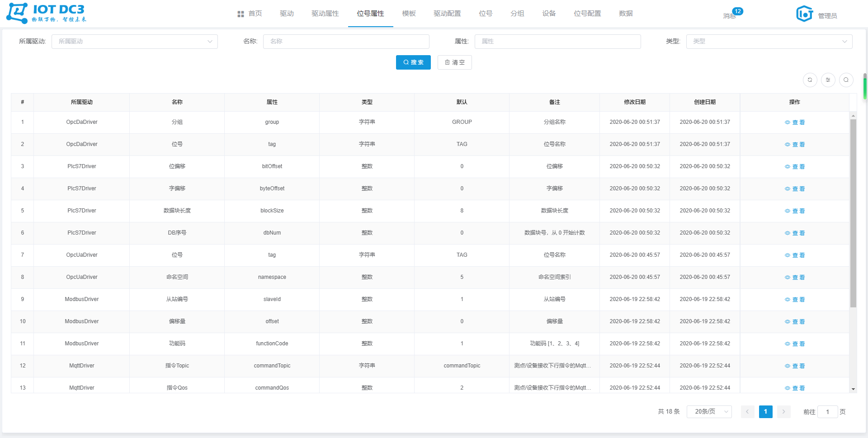
Task: Open the 位号 tab
Action: (x=486, y=14)
